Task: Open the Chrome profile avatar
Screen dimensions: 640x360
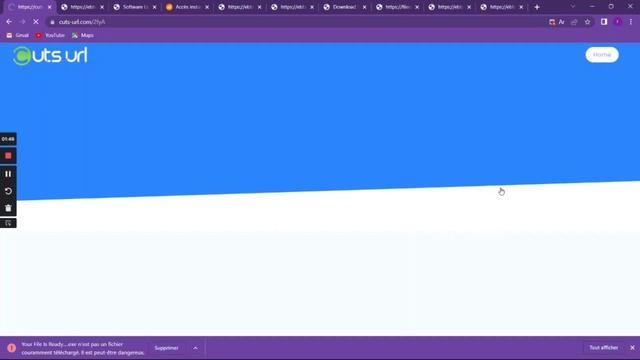Action: pos(618,22)
